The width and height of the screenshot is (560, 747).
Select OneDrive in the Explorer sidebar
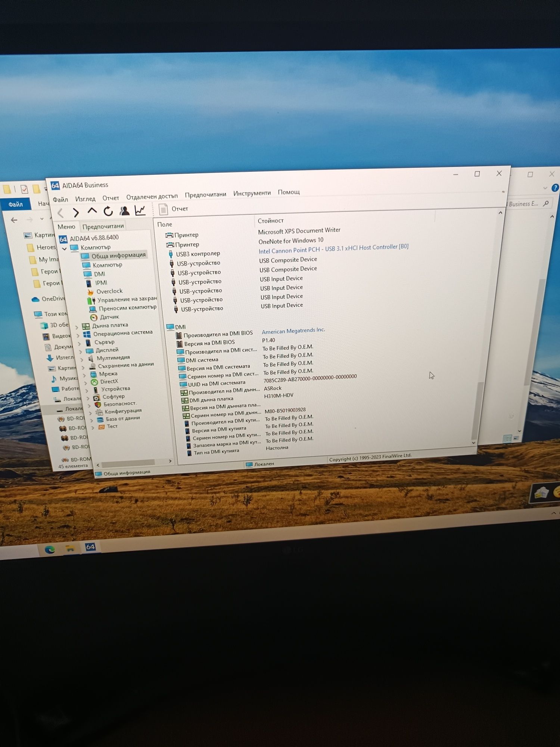[49, 299]
